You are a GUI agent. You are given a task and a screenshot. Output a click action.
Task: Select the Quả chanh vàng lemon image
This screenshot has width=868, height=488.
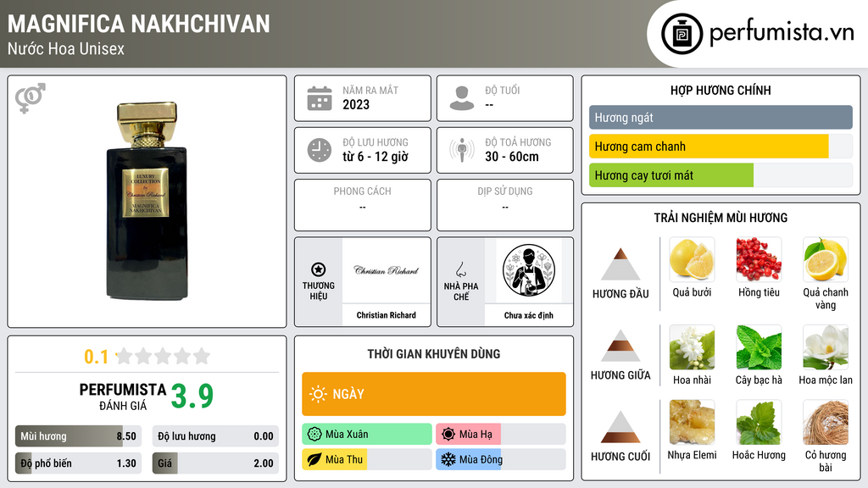[826, 259]
